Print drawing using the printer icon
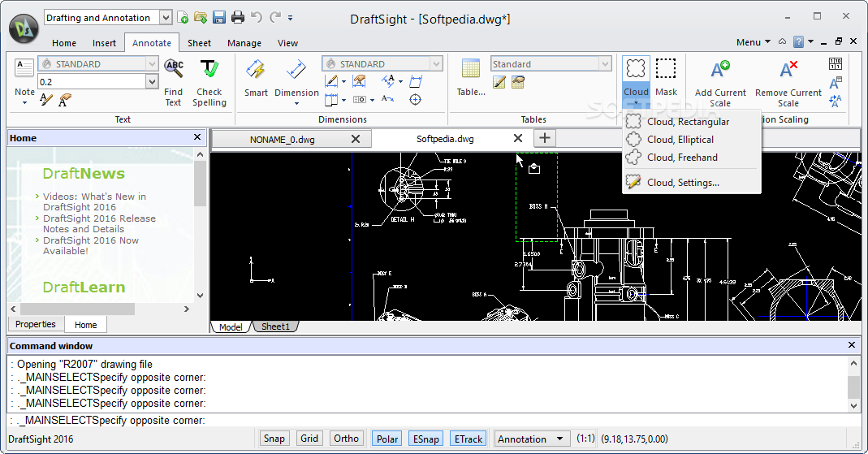Viewport: 868px width, 454px height. [x=238, y=18]
